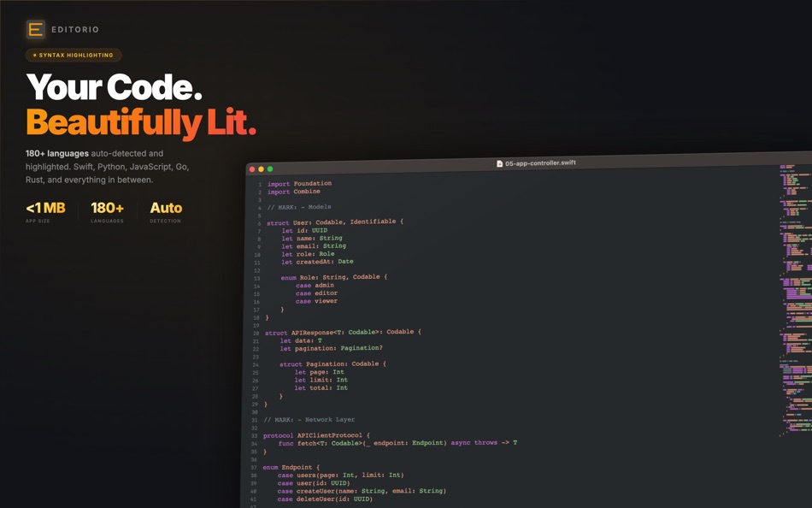Image resolution: width=812 pixels, height=508 pixels.
Task: Click the "struct Pagination: Codable {" line
Action: pos(332,363)
